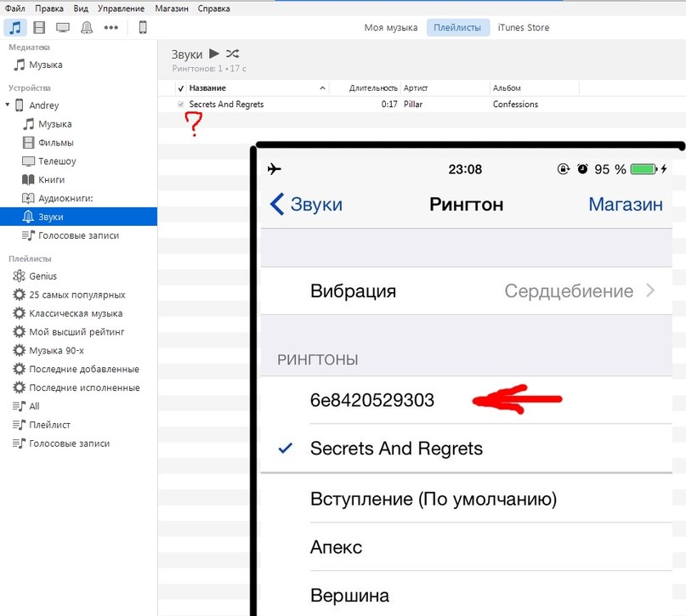Select the Secrets And Regrets track row
Image resolution: width=686 pixels, height=616 pixels.
(422, 104)
